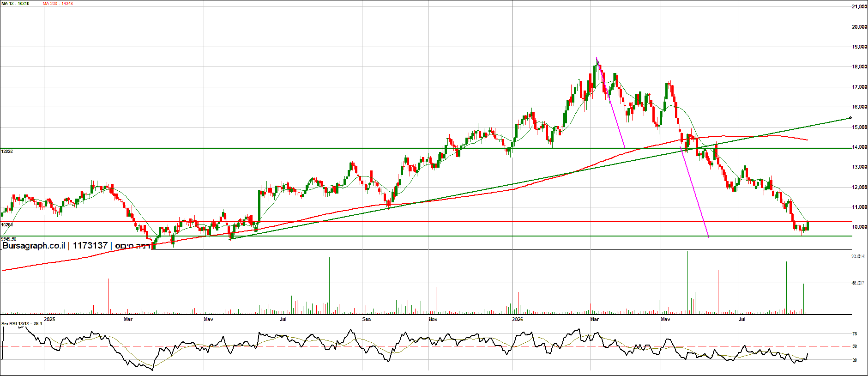868x376 pixels.
Task: Click the 2025 date axis label
Action: [49, 319]
